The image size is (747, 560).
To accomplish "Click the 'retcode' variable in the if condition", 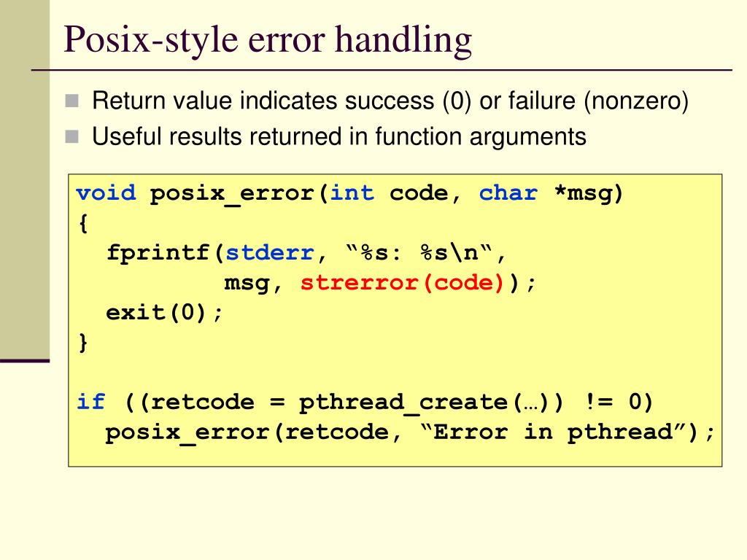I will point(203,402).
